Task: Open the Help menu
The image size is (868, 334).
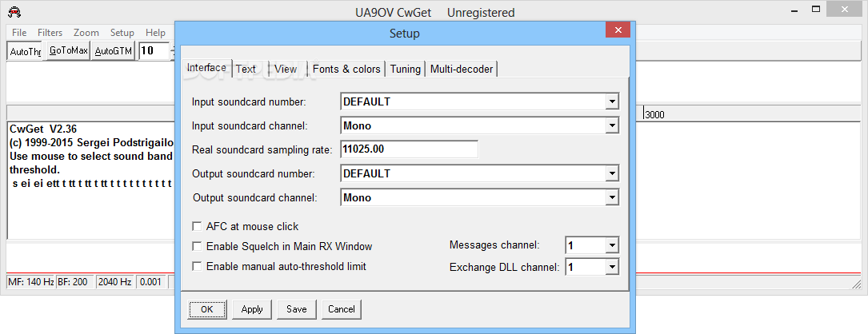Action: click(x=155, y=33)
